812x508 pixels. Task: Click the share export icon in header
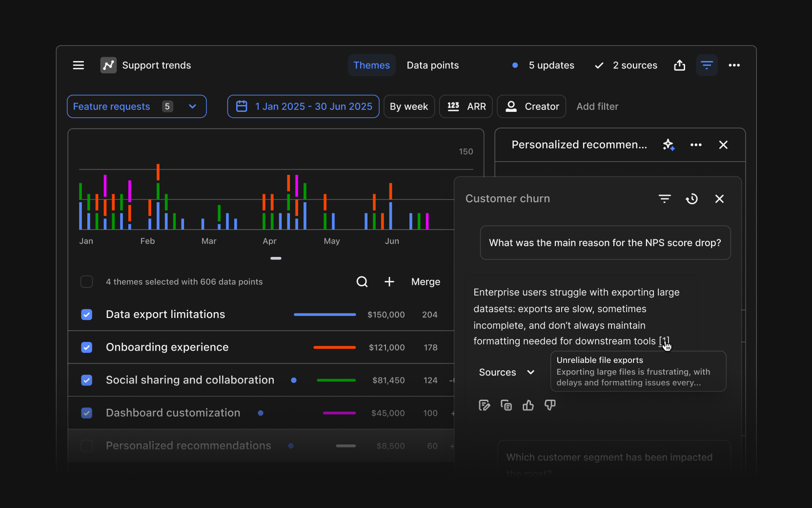679,65
